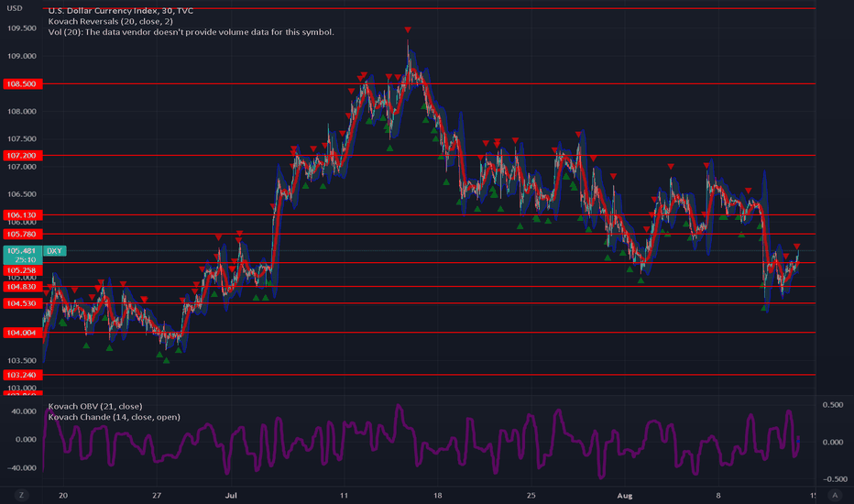Viewport: 854px width, 504px height.
Task: Click the 0.500 value on the Chande scale
Action: coord(833,405)
